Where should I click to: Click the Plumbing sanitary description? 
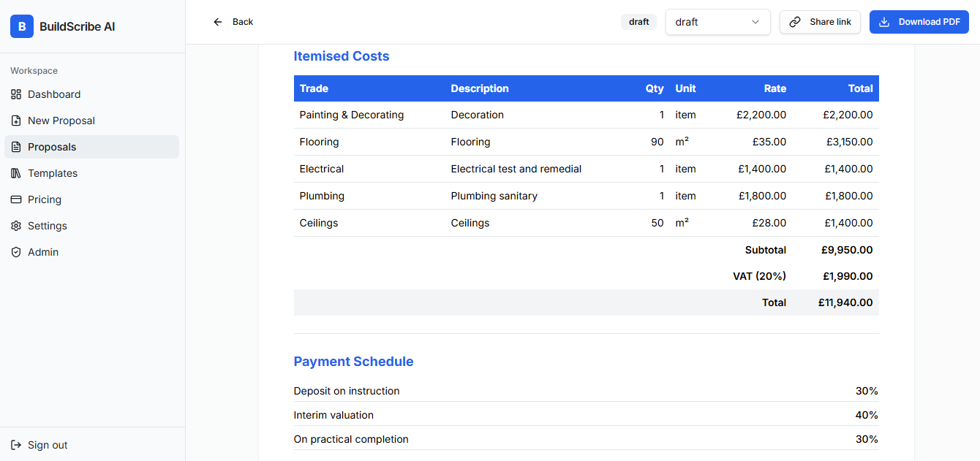click(494, 196)
